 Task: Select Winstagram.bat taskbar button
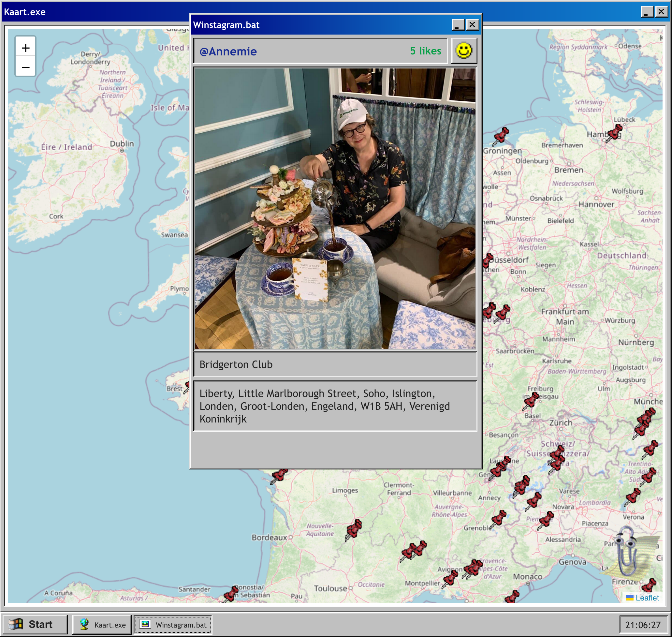click(173, 624)
